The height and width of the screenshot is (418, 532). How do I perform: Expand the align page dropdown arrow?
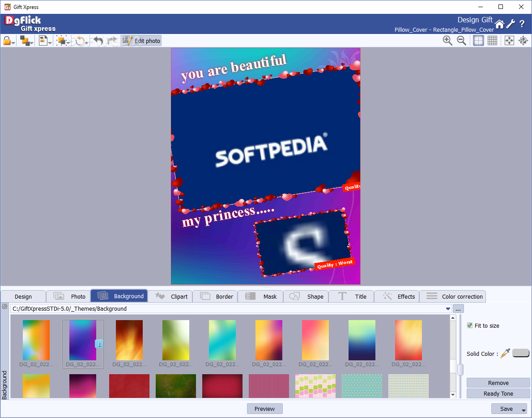click(50, 43)
